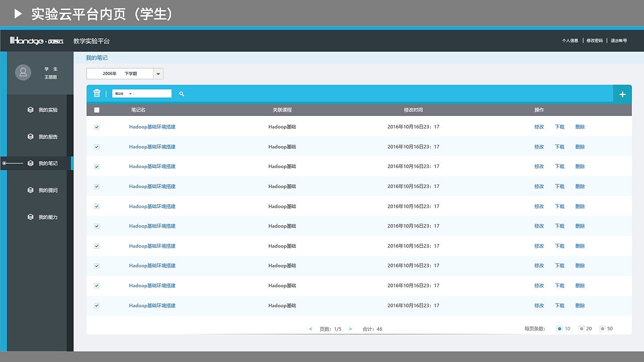
Task: Click 修改密码 in the top bar
Action: pos(594,41)
